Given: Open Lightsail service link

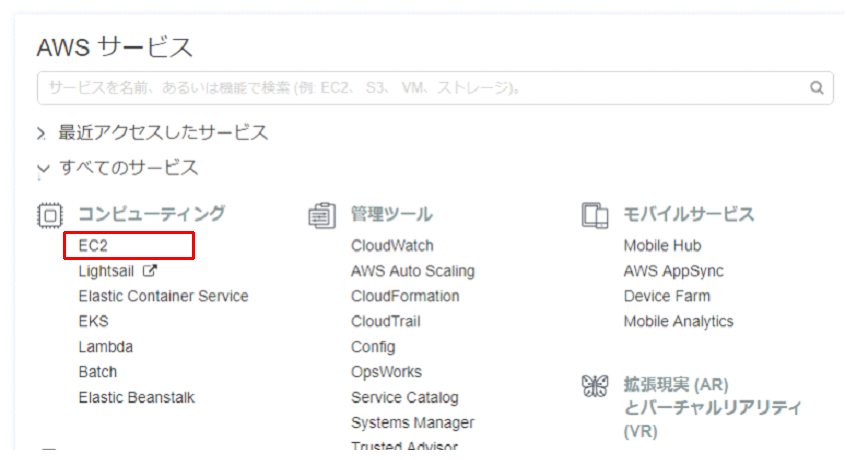Looking at the screenshot, I should pos(106,271).
